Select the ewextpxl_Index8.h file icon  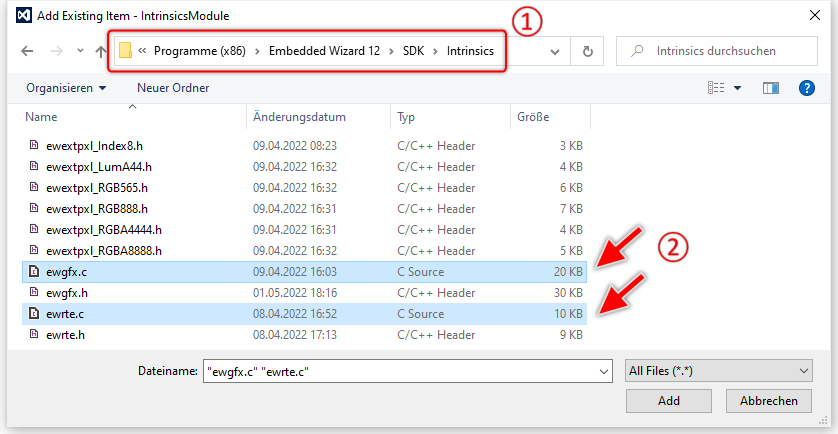click(34, 145)
